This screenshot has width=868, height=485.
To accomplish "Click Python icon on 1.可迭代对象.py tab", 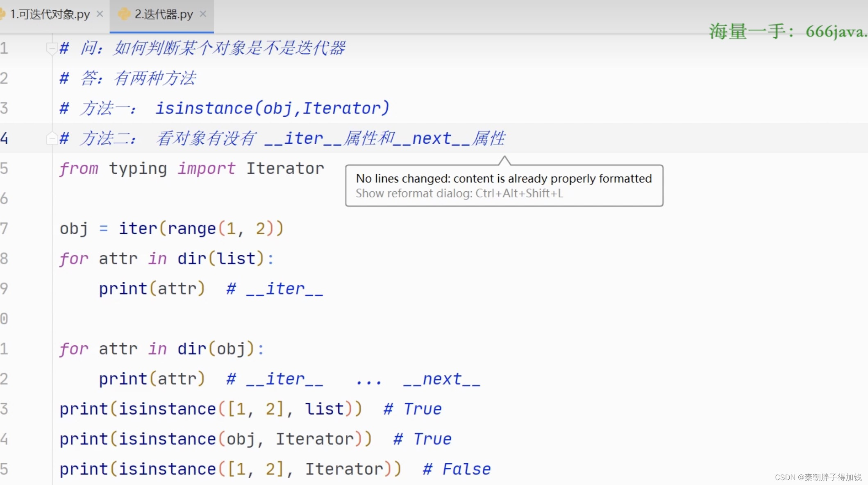I will point(2,14).
